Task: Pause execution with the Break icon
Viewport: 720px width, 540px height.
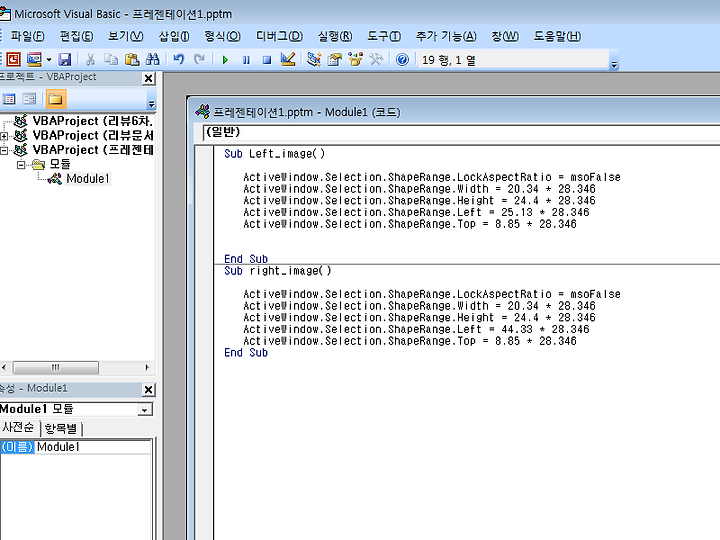Action: [246, 60]
